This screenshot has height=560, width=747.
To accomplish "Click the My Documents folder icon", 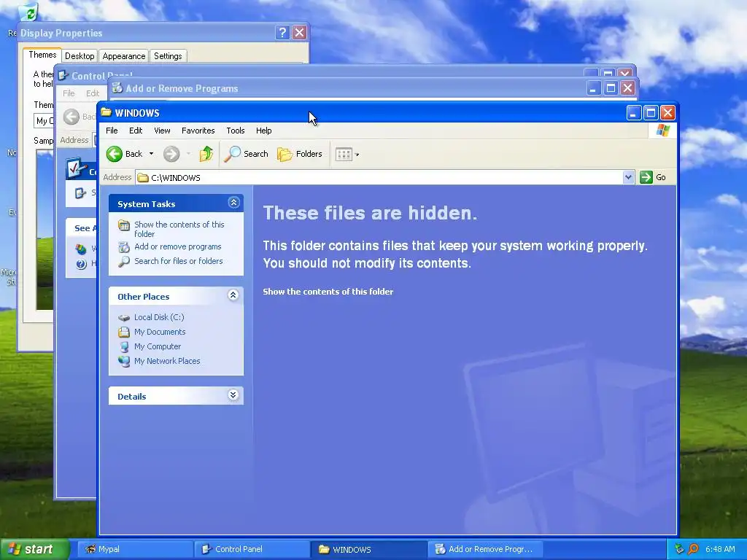I will [124, 332].
